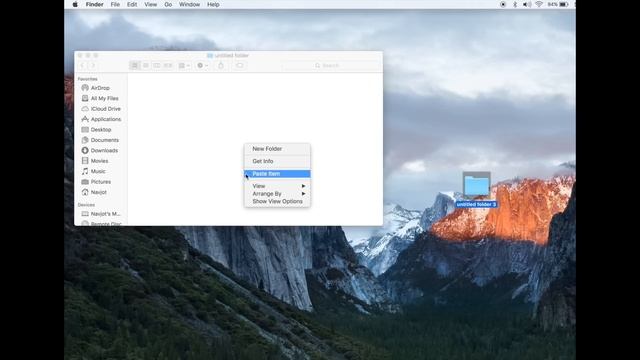Image resolution: width=640 pixels, height=360 pixels.
Task: Click the untitled folder 3 label
Action: (x=476, y=204)
